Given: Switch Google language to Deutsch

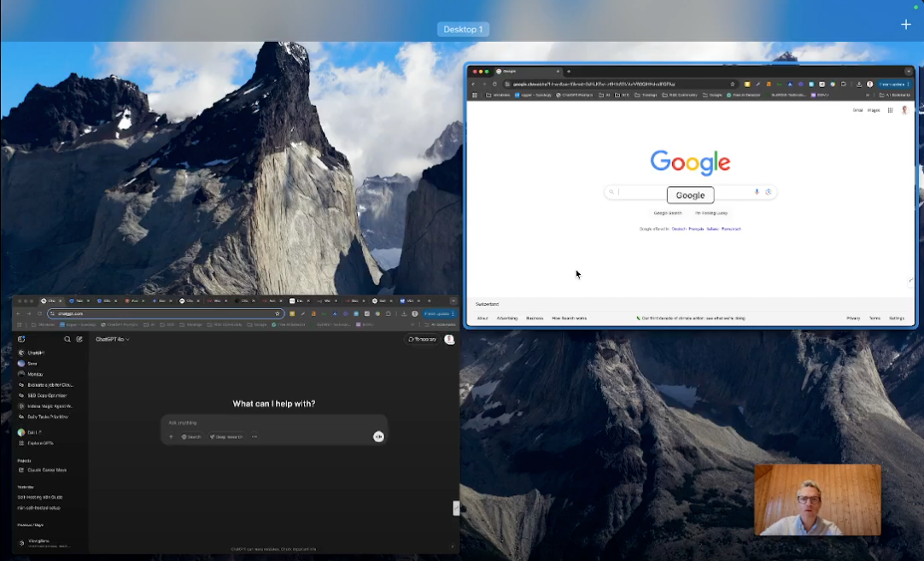Looking at the screenshot, I should [x=679, y=229].
